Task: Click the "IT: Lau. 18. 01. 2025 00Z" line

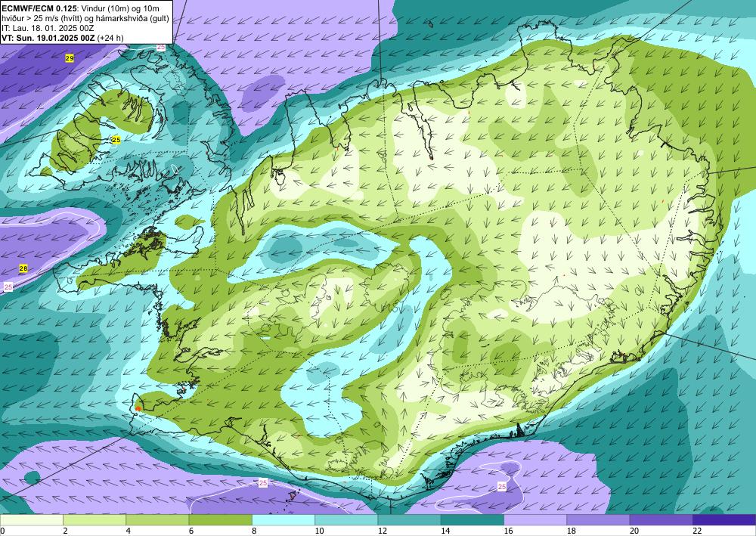Action: pos(48,28)
